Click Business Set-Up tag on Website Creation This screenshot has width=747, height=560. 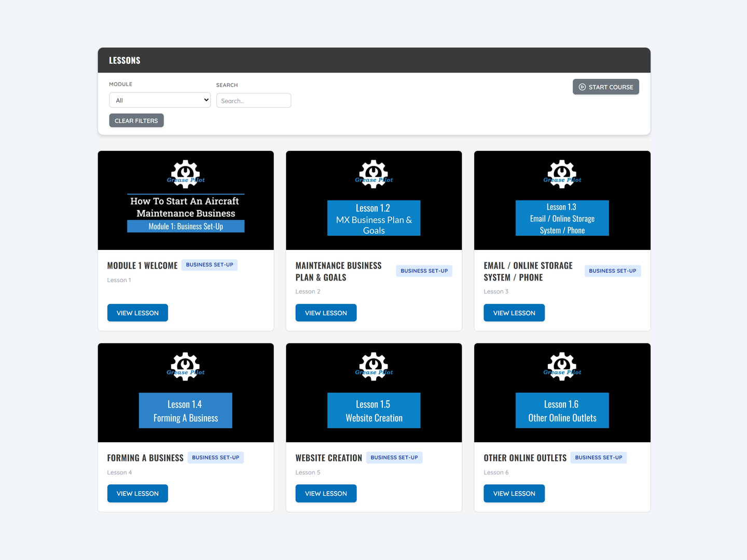(394, 457)
